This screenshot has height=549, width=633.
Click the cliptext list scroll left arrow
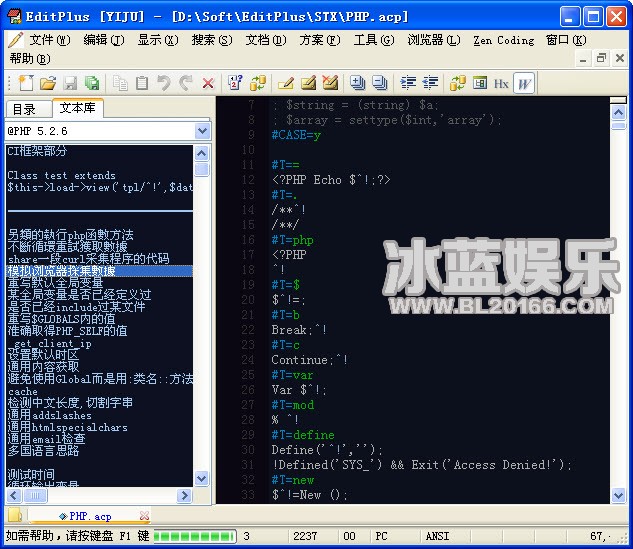(x=14, y=495)
